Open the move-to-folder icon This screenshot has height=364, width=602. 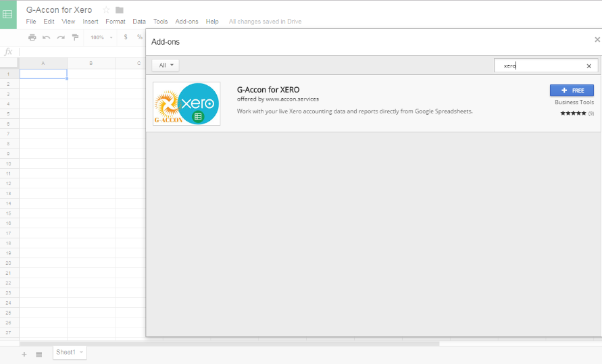[x=120, y=10]
